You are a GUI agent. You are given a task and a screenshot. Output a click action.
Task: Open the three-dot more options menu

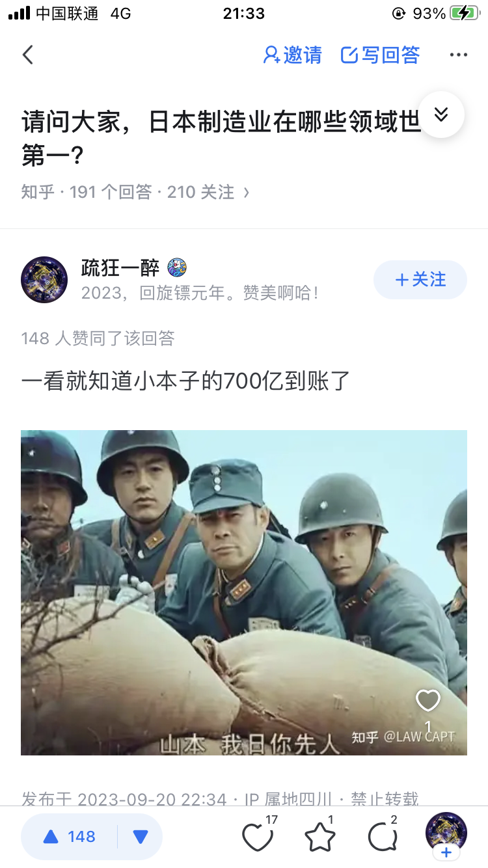[x=459, y=55]
